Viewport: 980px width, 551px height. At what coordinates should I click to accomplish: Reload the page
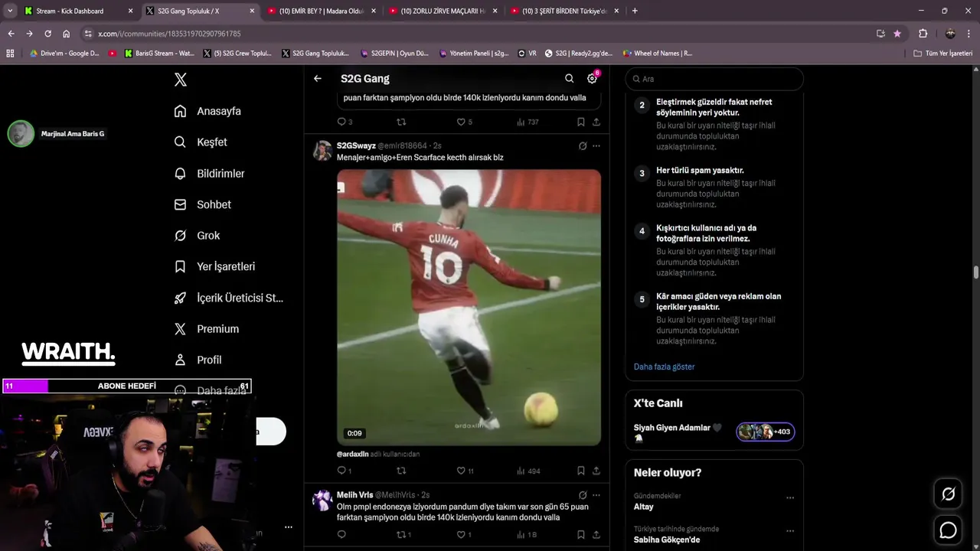47,34
